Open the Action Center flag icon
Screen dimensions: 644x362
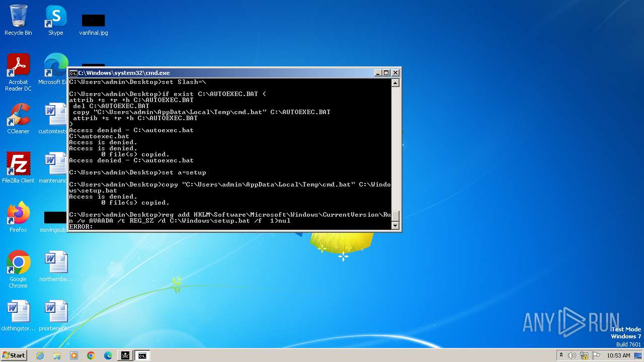click(x=596, y=355)
